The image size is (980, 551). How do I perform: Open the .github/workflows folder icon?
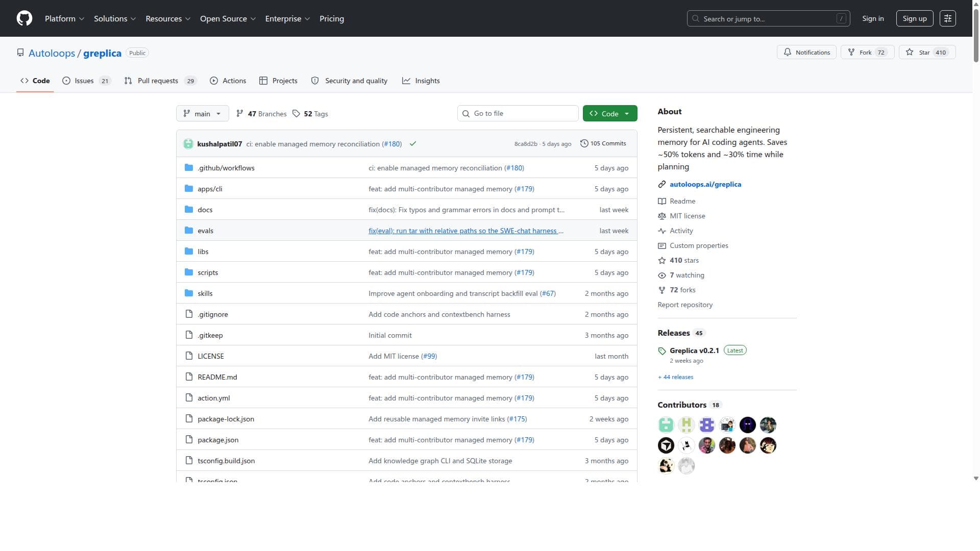(x=189, y=168)
